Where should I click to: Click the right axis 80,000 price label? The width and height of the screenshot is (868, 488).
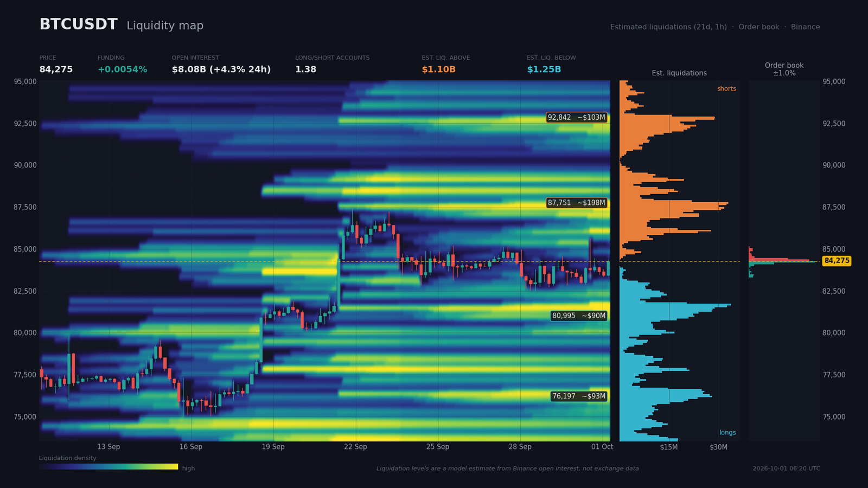point(834,333)
